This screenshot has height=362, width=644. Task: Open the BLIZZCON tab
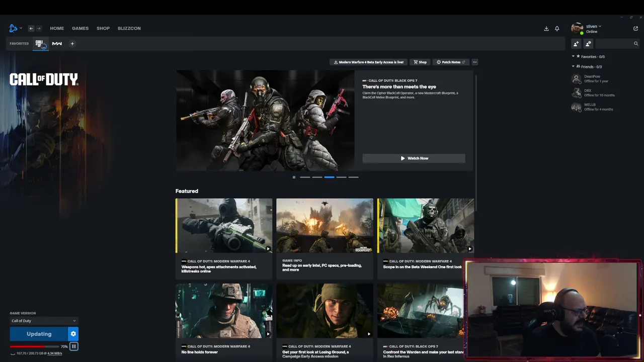click(129, 28)
